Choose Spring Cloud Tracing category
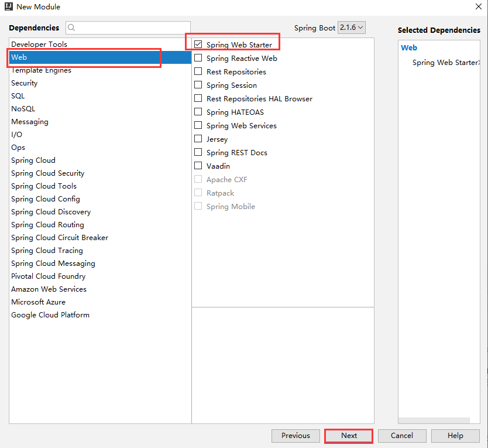The width and height of the screenshot is (488, 448). click(x=100, y=251)
